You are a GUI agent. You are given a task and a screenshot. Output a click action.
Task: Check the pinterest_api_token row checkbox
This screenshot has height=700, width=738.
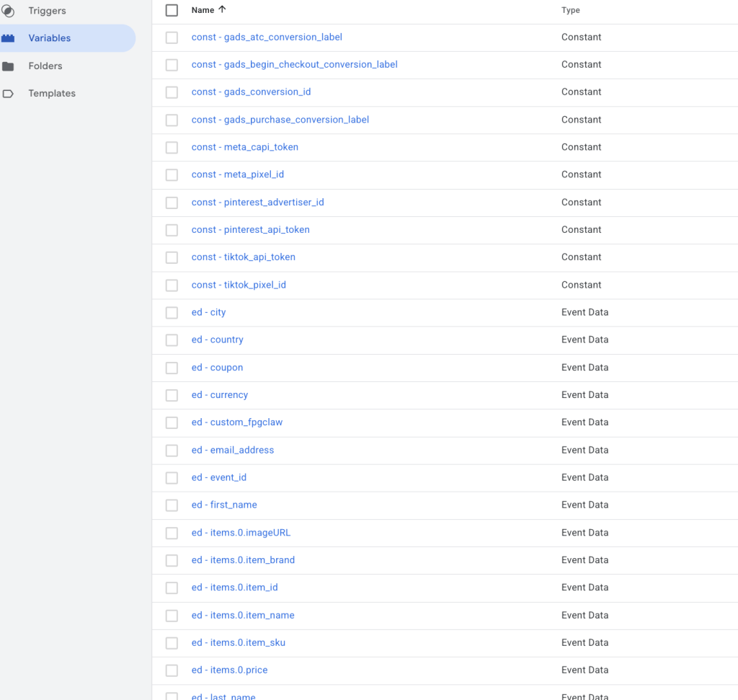click(x=172, y=230)
